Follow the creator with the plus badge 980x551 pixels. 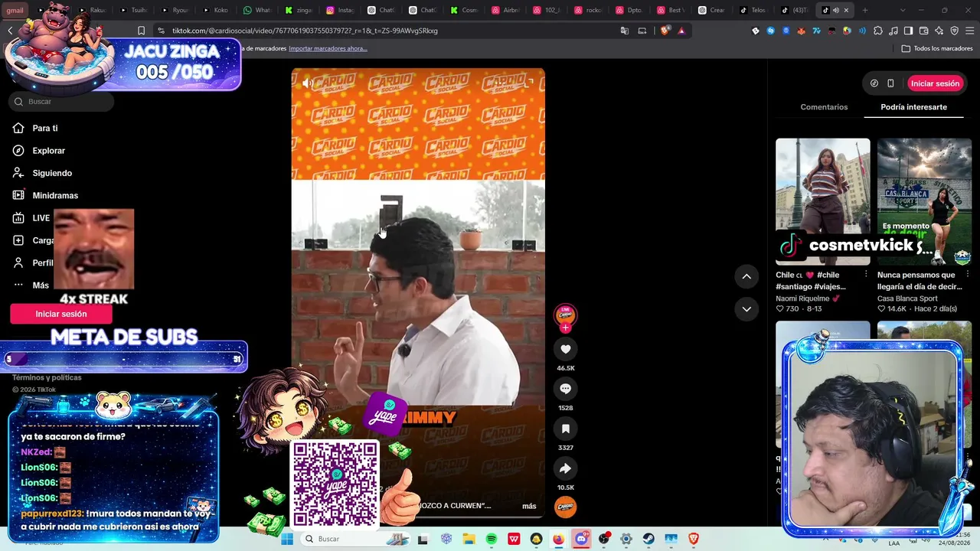[x=565, y=328]
